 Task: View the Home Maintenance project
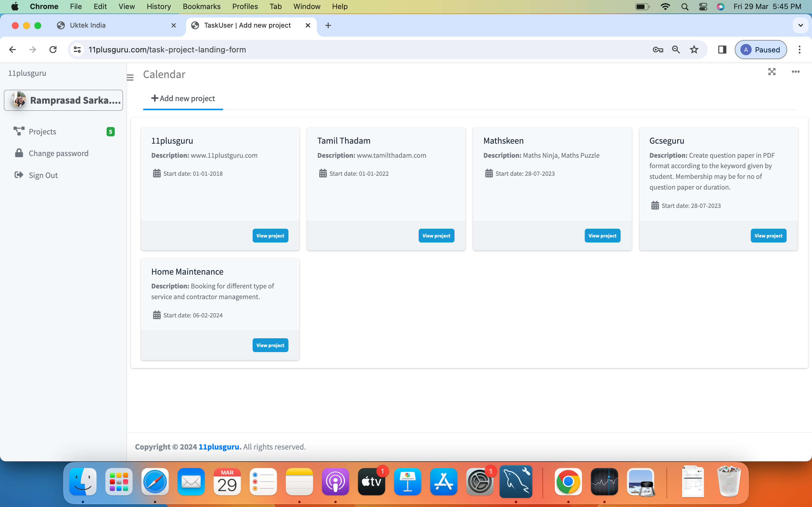270,345
